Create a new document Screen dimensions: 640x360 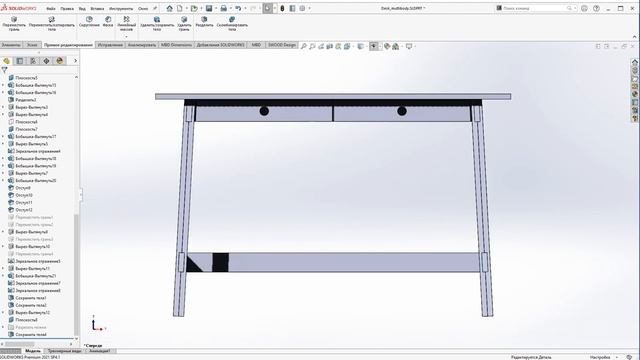click(x=180, y=8)
